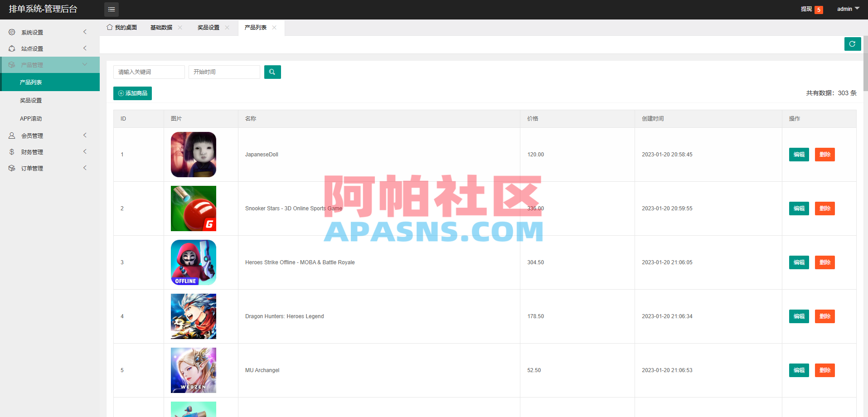This screenshot has width=868, height=417.
Task: Expand the 会员管理 sidebar menu
Action: coord(50,135)
